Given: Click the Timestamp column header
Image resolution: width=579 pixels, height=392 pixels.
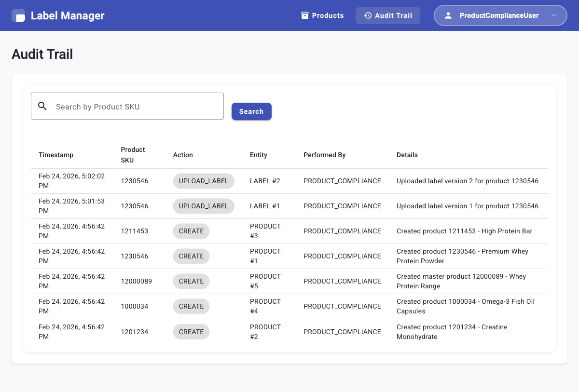Looking at the screenshot, I should pyautogui.click(x=56, y=155).
